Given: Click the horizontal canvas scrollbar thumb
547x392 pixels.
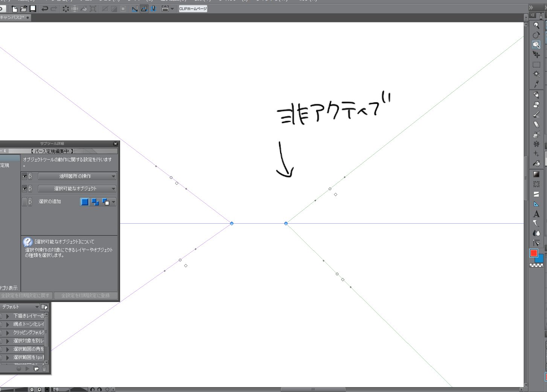Looking at the screenshot, I should pyautogui.click(x=313, y=389).
